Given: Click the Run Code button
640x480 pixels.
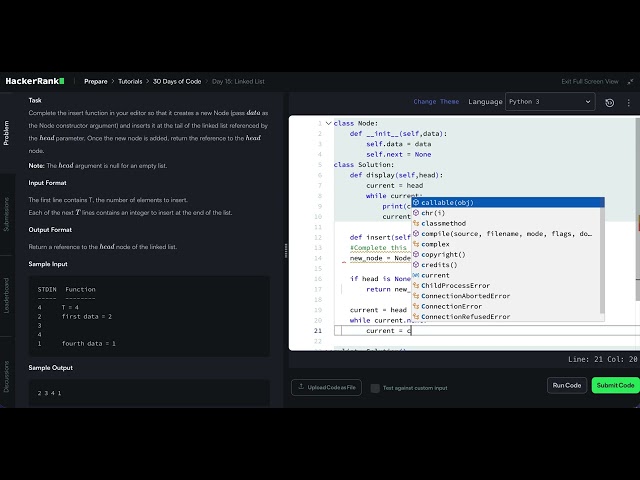Looking at the screenshot, I should click(567, 385).
